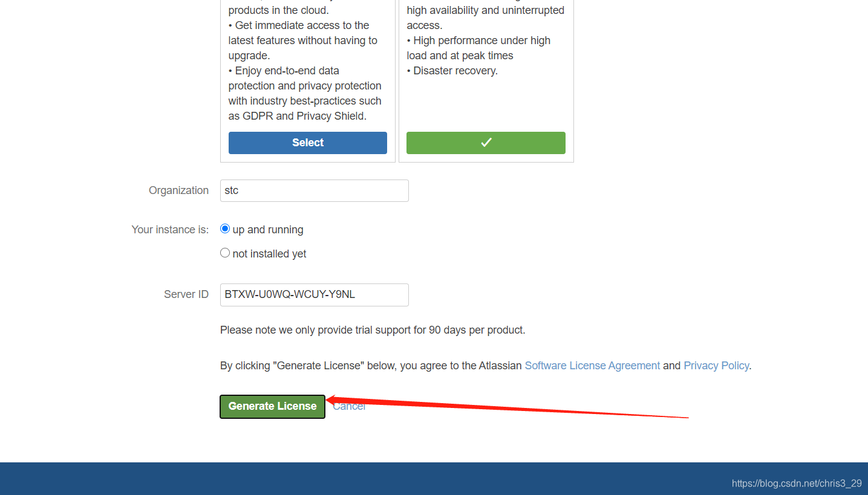Click the "up and running" label text
Screen dimensions: 868x495
tap(268, 230)
